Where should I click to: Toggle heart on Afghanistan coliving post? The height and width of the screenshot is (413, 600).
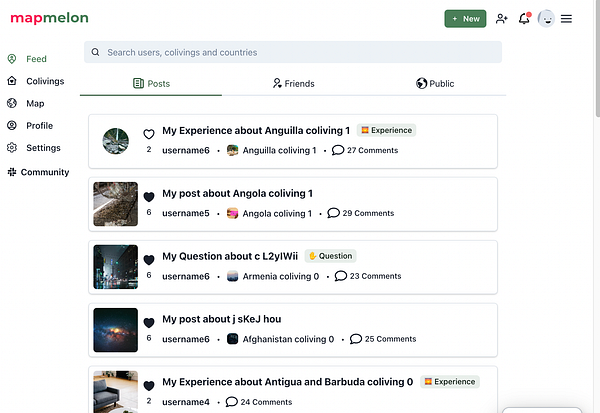tap(149, 323)
